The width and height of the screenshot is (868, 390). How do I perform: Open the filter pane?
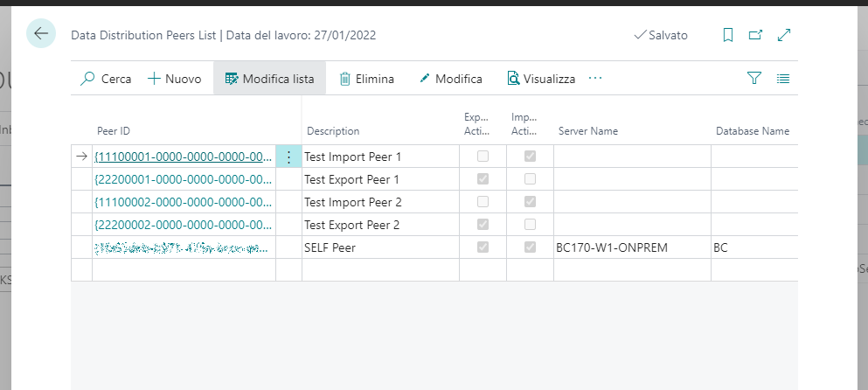tap(754, 79)
